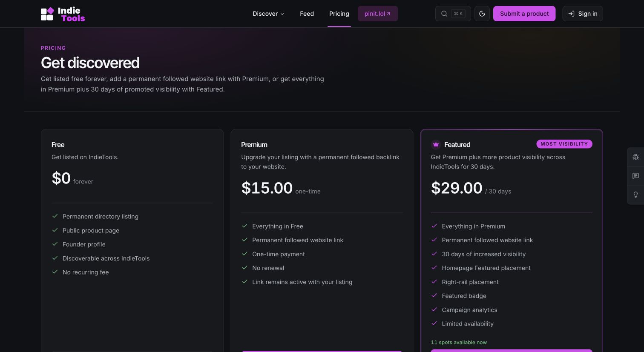Click '11 spots available now' text
This screenshot has width=644, height=352.
coord(459,342)
